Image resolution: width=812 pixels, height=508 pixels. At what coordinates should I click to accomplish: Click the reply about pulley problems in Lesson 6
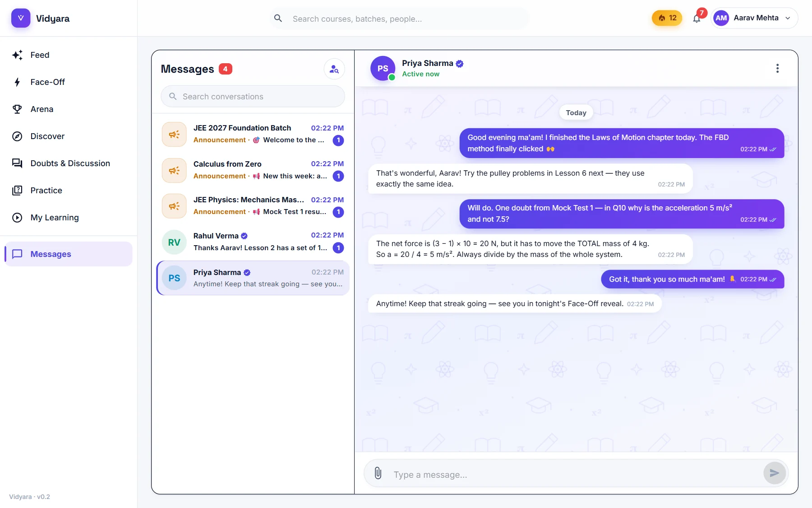(531, 179)
